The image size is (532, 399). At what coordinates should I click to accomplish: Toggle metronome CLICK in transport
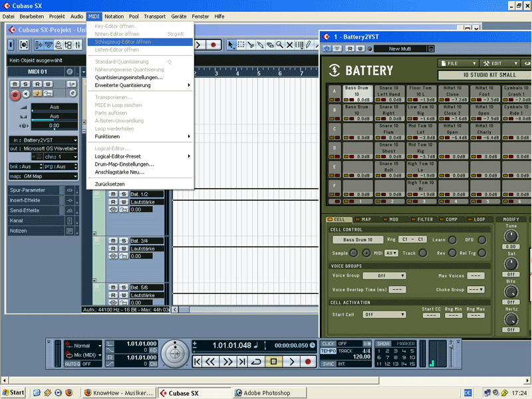(x=328, y=344)
